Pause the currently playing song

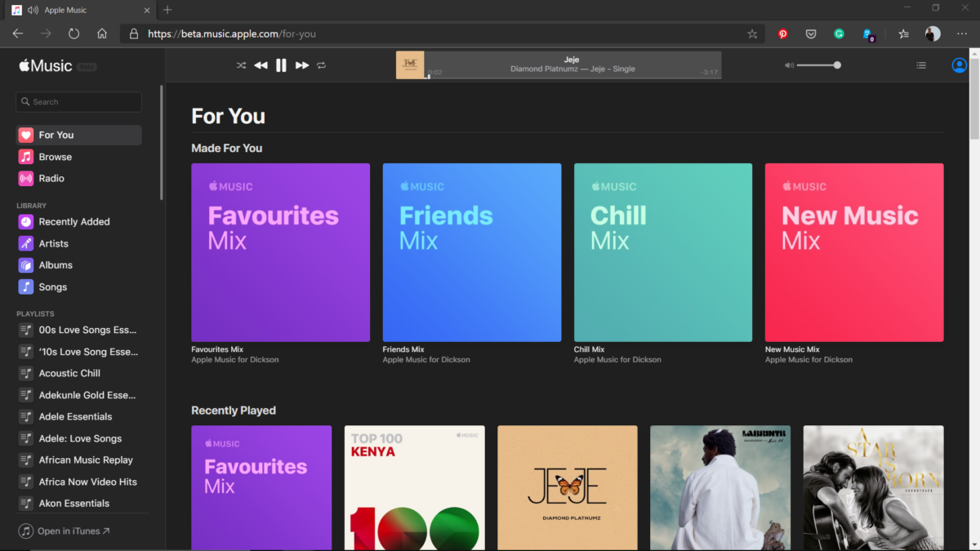tap(281, 65)
